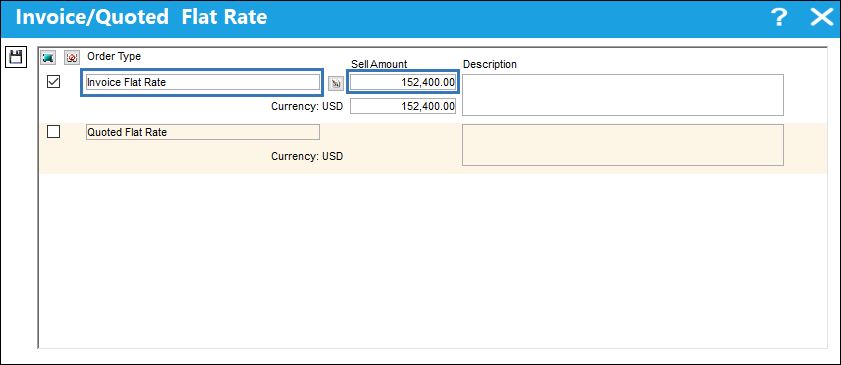Click the Description column label
The height and width of the screenshot is (365, 841).
tap(490, 64)
